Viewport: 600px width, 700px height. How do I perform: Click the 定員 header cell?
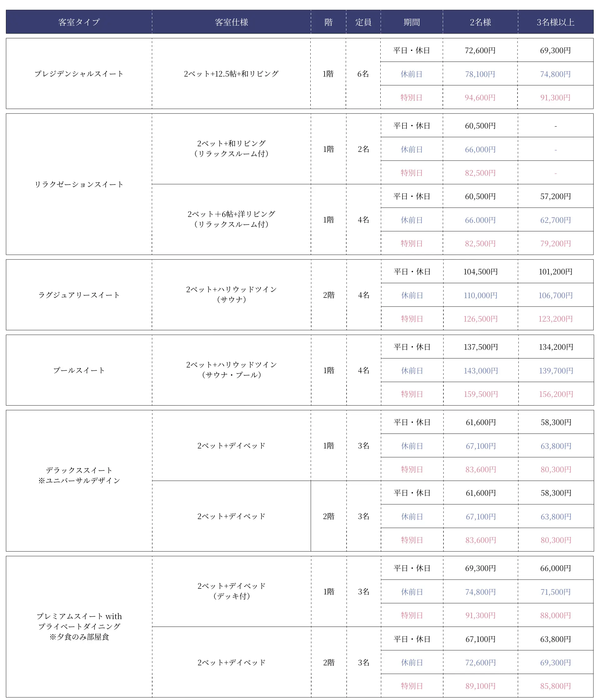click(x=363, y=22)
